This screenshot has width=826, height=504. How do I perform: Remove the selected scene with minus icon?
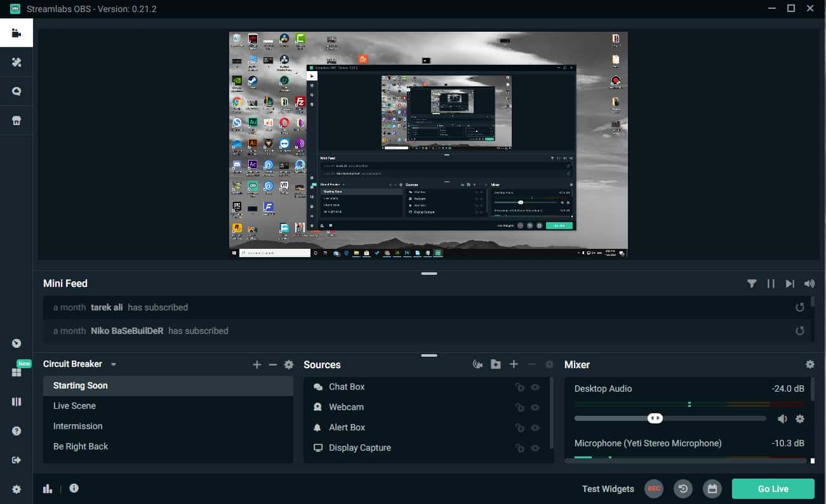click(x=273, y=364)
